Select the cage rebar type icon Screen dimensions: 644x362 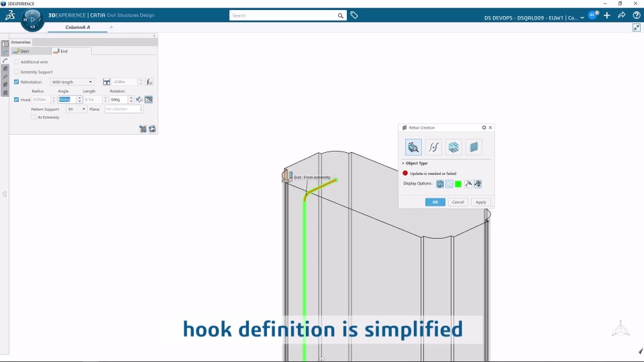pos(453,147)
